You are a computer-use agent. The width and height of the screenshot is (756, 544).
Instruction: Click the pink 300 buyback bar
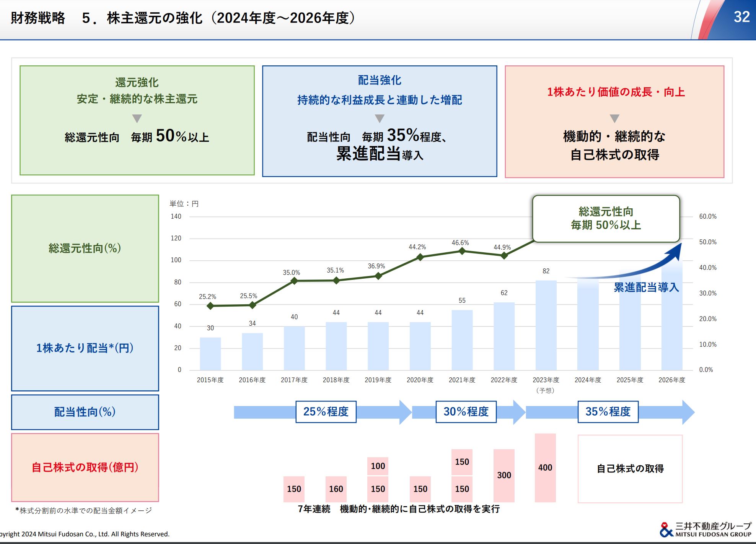pos(504,476)
